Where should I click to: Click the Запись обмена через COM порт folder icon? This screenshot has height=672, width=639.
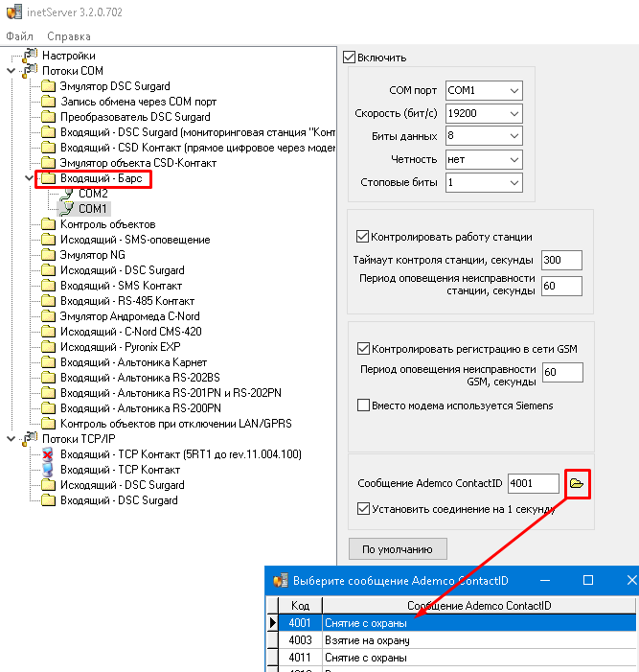[49, 102]
